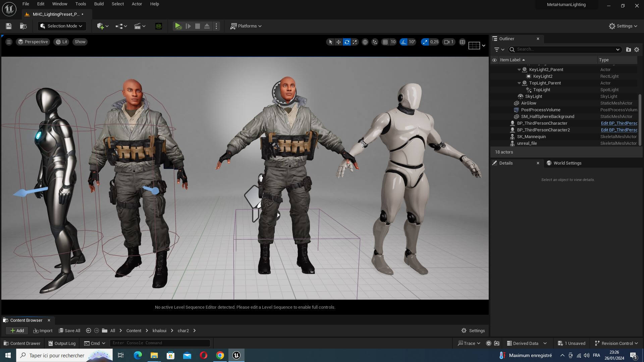
Task: Activate the Translate objects tool
Action: [x=338, y=42]
